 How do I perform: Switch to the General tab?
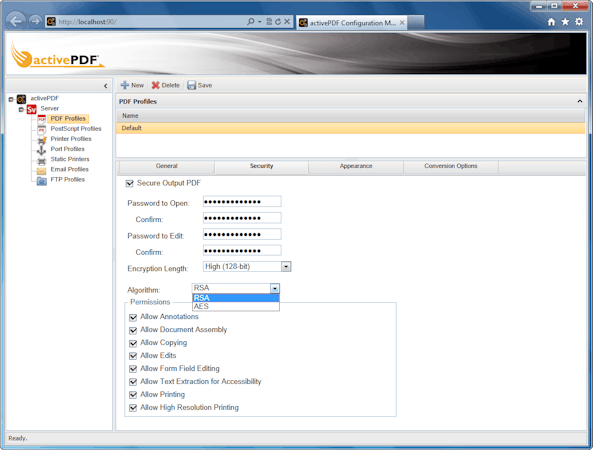(166, 166)
